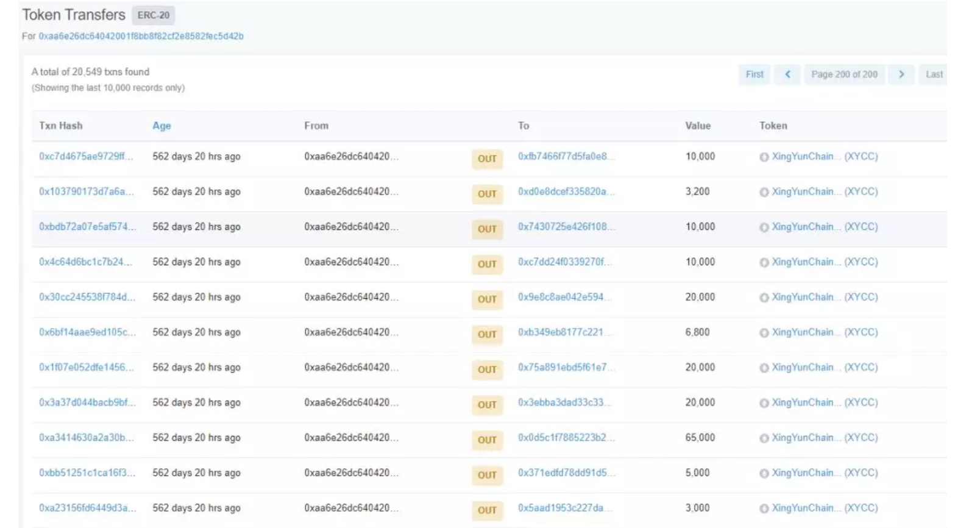The height and width of the screenshot is (528, 980).
Task: Jump to the Last page
Action: (x=934, y=74)
